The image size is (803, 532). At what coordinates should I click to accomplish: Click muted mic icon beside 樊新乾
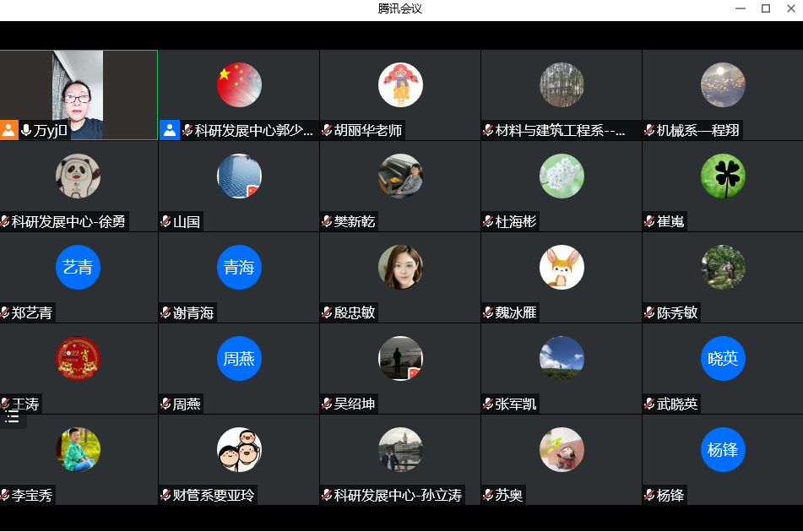(x=327, y=221)
